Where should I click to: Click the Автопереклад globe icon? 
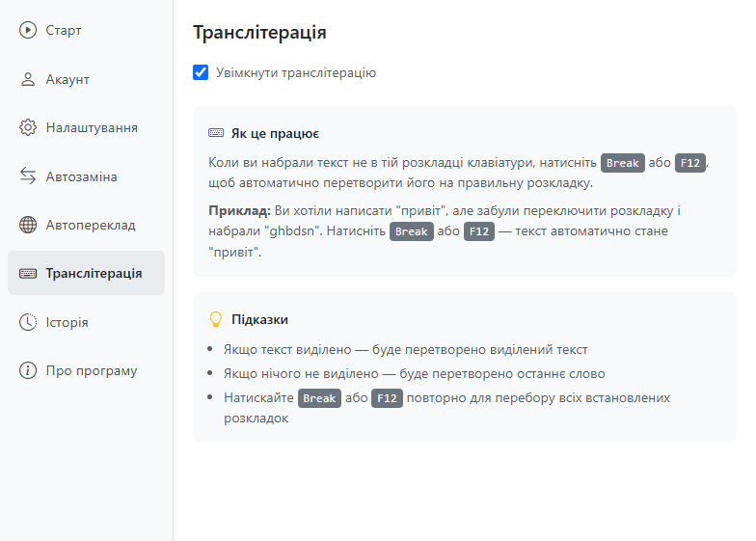tap(28, 225)
